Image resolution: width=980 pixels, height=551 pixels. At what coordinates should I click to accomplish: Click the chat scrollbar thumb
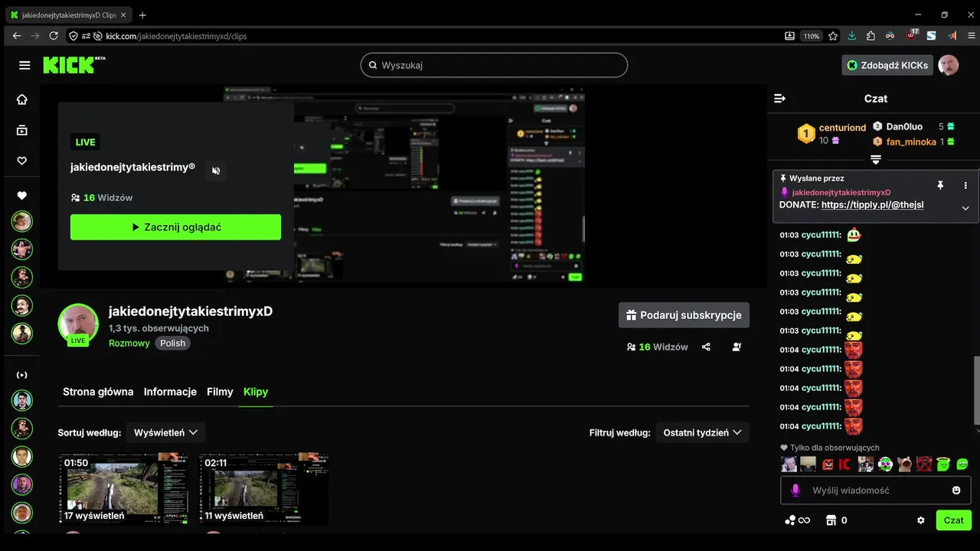pos(976,390)
